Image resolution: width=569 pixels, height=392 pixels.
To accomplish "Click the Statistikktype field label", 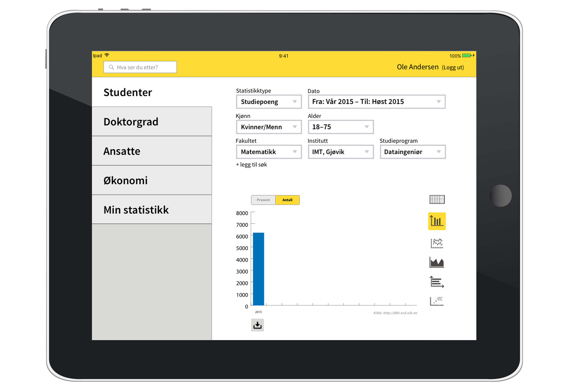I will click(x=253, y=91).
